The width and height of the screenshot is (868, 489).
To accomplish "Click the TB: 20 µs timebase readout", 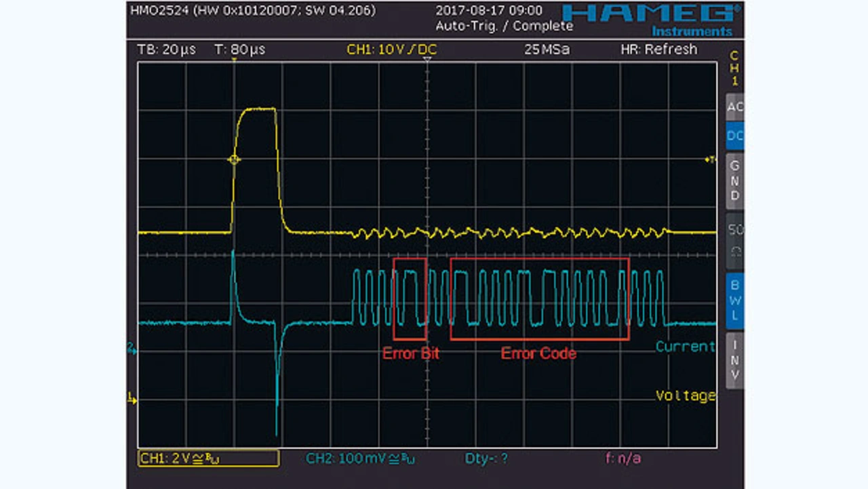I will (x=166, y=50).
